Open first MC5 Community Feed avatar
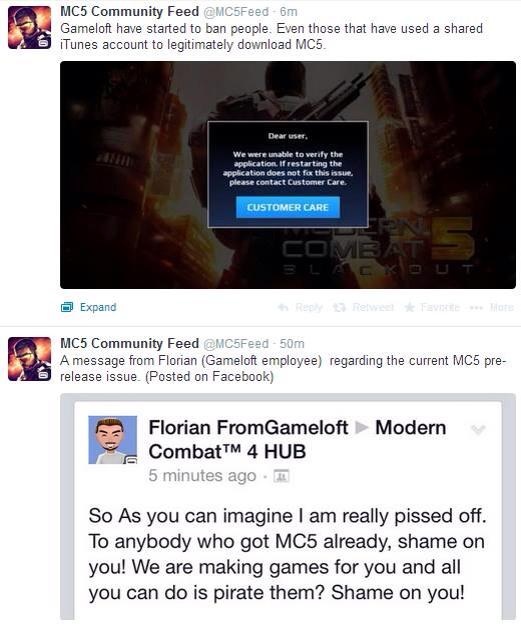The height and width of the screenshot is (632, 521). coord(29,27)
